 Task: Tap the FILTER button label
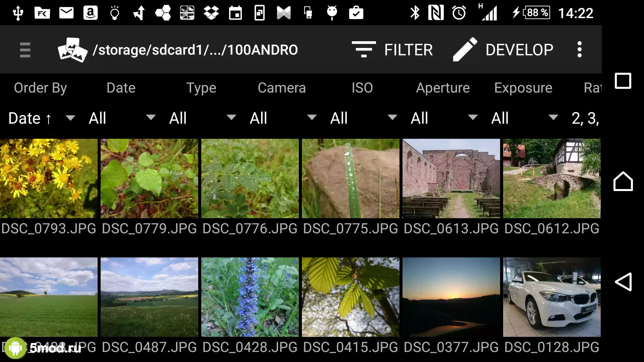[x=408, y=50]
